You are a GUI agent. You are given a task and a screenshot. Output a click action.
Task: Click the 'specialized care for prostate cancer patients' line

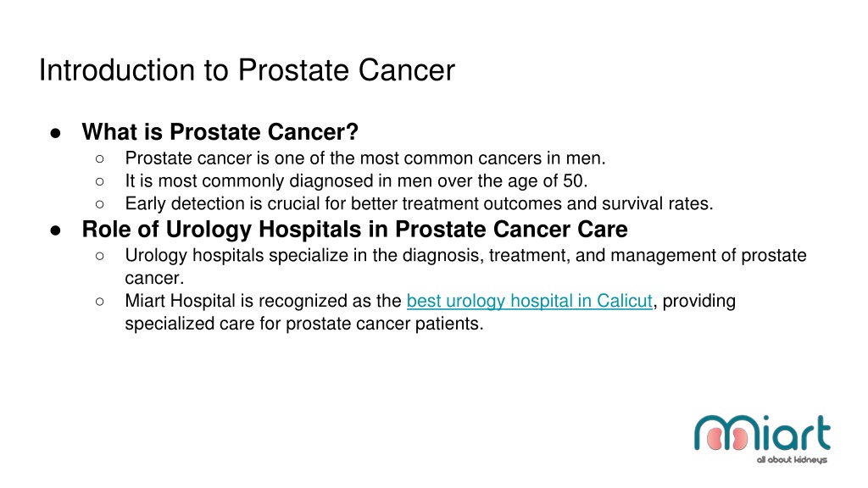(304, 324)
